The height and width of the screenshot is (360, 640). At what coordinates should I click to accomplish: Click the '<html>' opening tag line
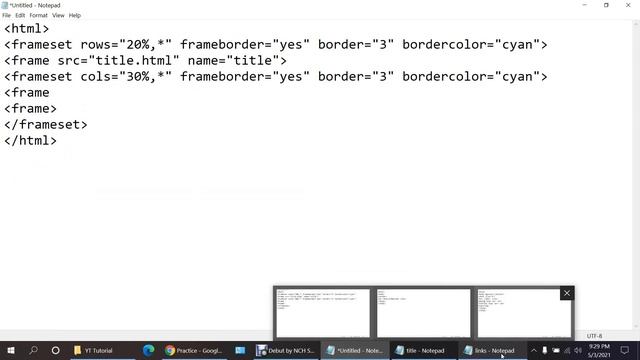tap(27, 29)
